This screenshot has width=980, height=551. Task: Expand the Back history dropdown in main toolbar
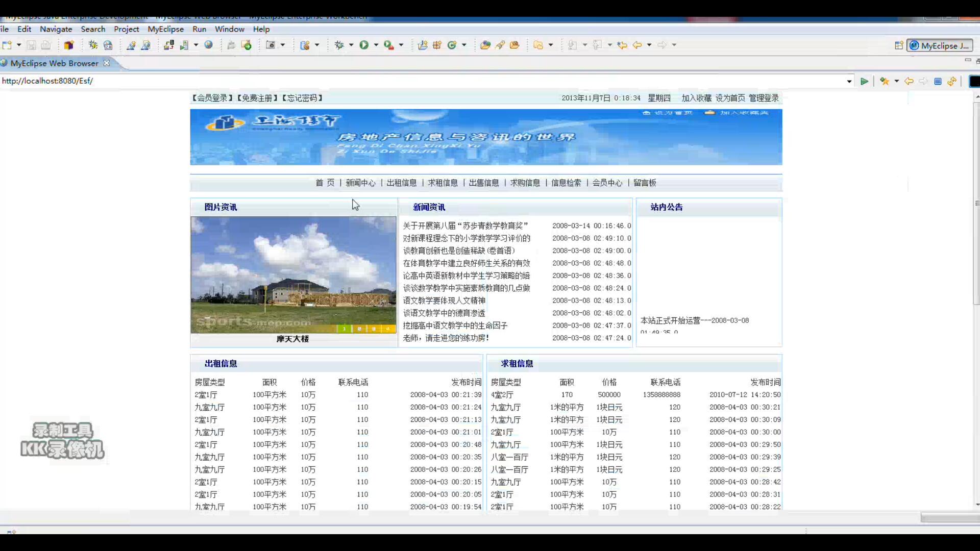649,45
